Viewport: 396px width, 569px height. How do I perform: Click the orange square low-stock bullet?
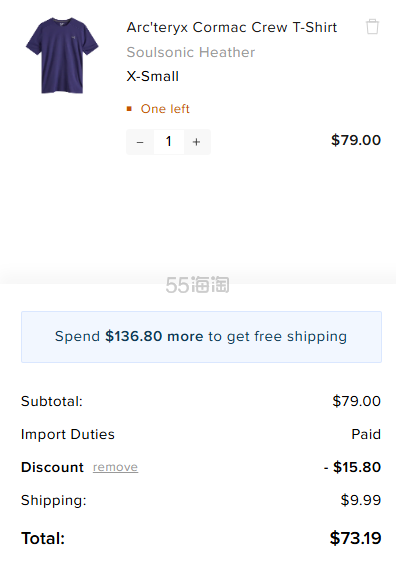(129, 109)
